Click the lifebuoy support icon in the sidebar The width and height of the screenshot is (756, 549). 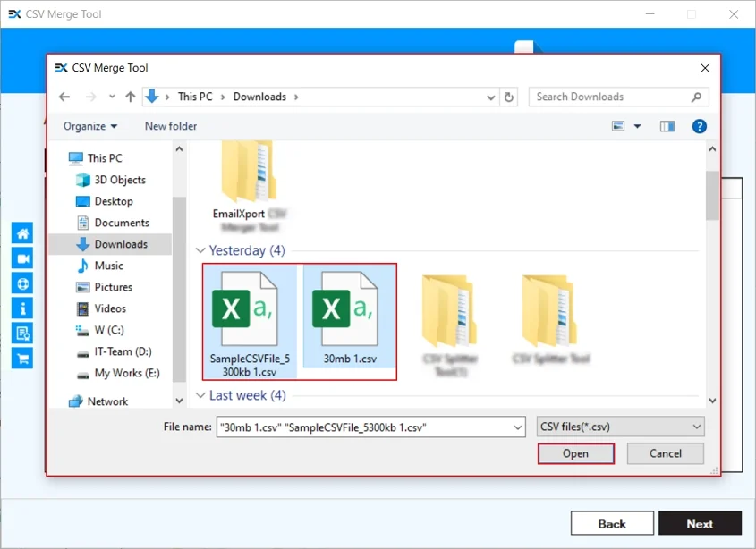(x=21, y=283)
